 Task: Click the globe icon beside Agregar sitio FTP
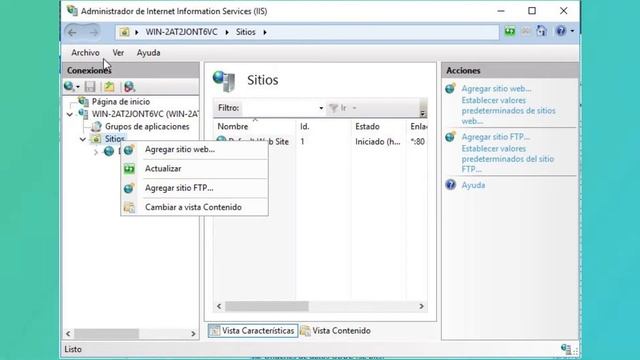click(451, 136)
